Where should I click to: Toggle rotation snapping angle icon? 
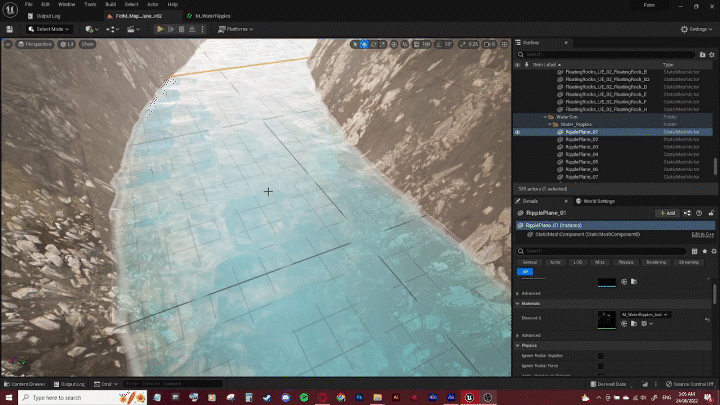pyautogui.click(x=439, y=44)
